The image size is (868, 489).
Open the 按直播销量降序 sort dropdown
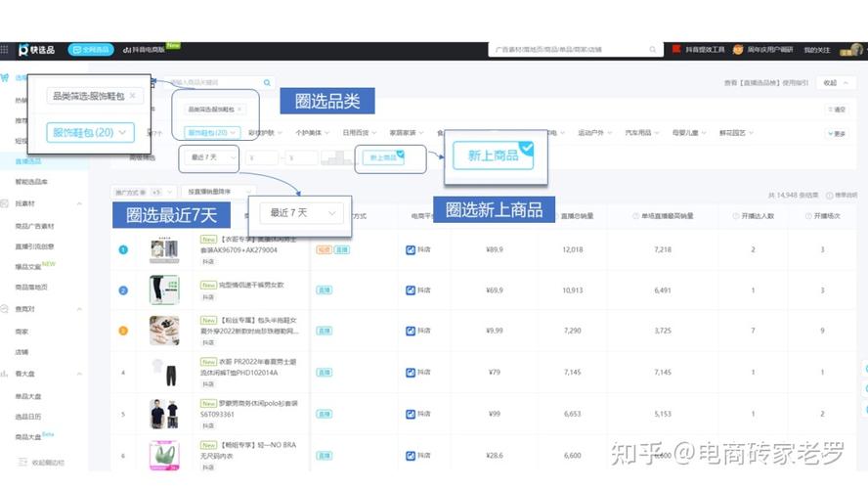point(218,192)
